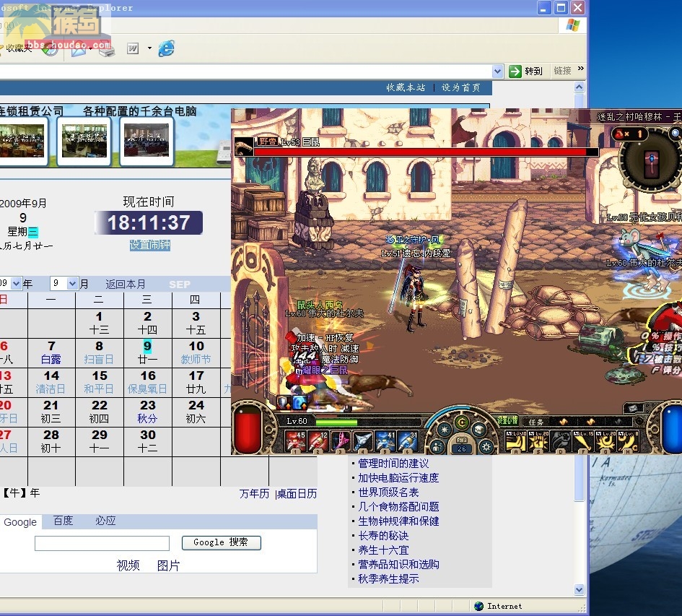Viewport: 682px width, 616px height.
Task: Open the game mail envelope icon
Action: tap(634, 408)
